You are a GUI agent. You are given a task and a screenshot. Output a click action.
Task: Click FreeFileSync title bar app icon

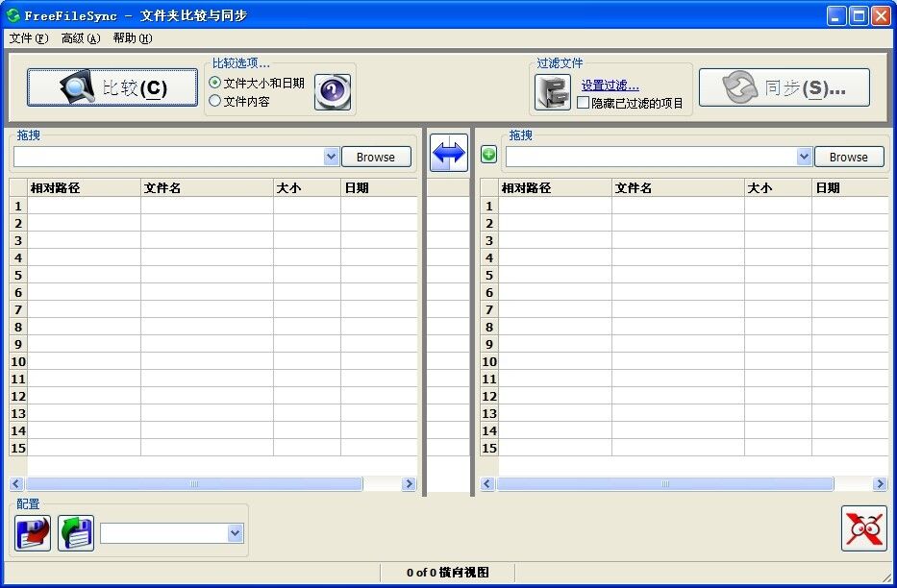[x=13, y=15]
